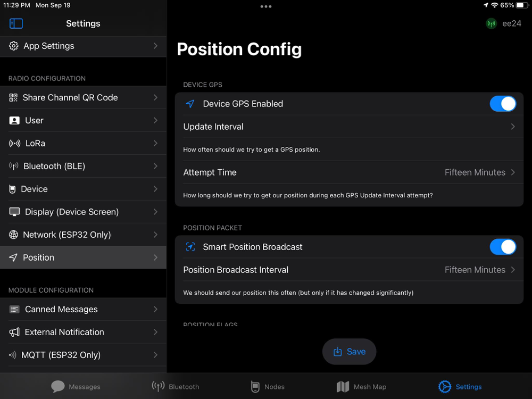Viewport: 532px width, 399px height.
Task: Disable the Device GPS Enabled switch
Action: [x=502, y=104]
